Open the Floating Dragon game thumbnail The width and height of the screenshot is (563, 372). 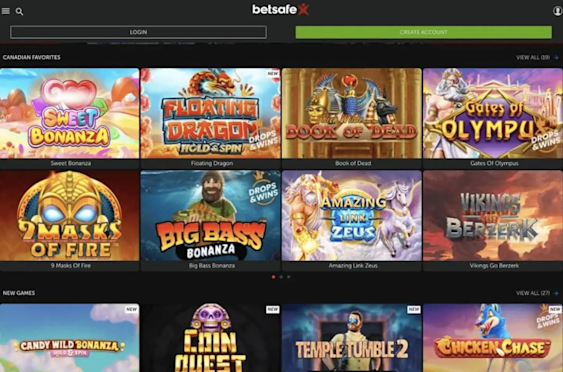[x=210, y=113]
